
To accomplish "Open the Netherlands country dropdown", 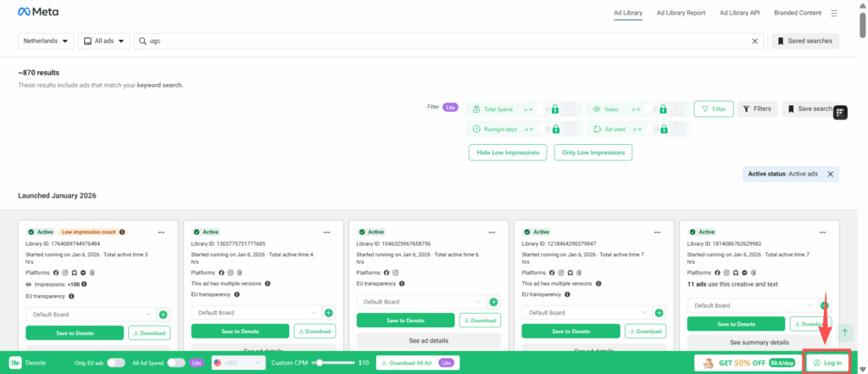I will pos(45,41).
